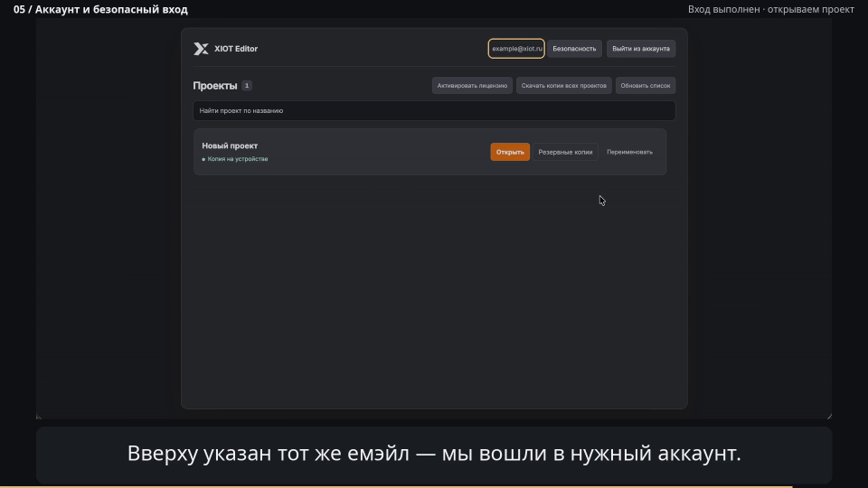
Task: Click Переименовать for Новый проект
Action: pos(629,152)
